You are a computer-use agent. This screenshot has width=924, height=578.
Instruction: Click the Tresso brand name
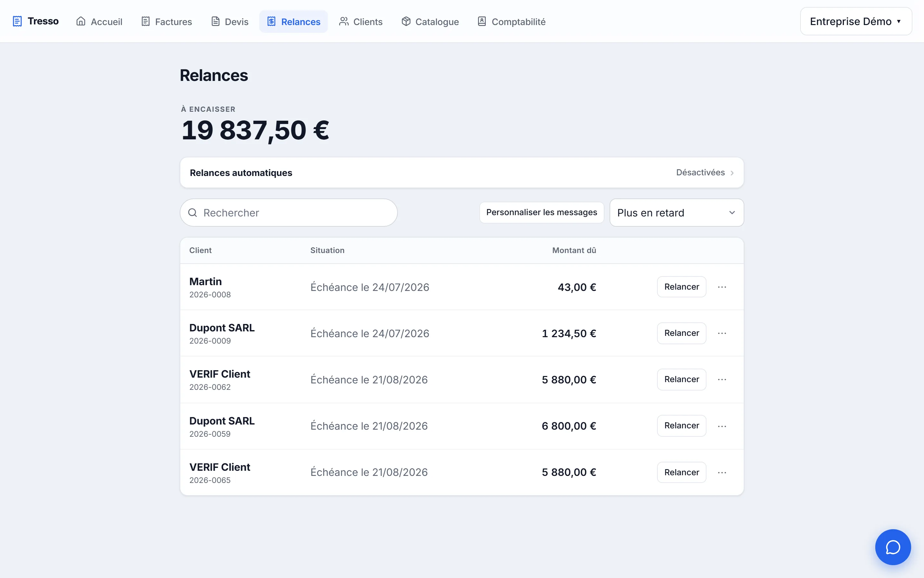[43, 21]
